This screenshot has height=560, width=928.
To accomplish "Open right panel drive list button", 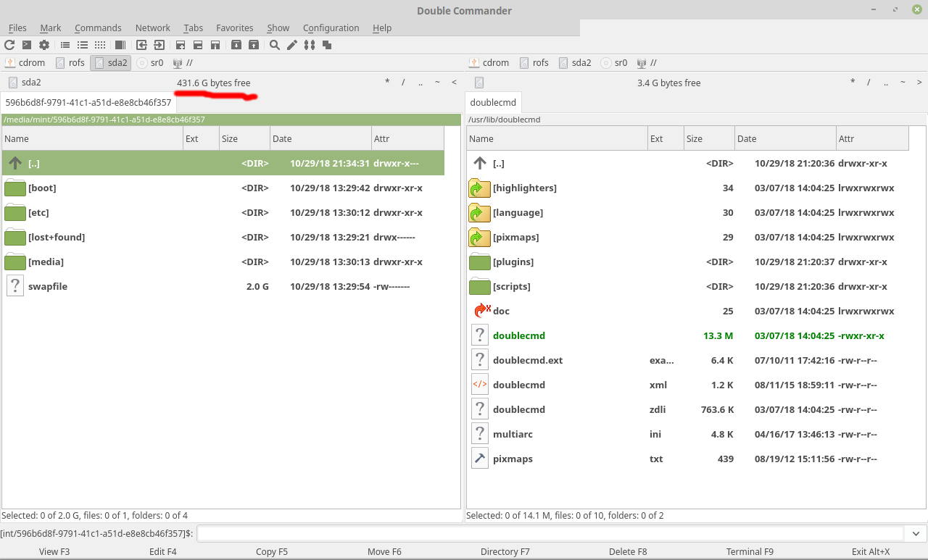I will (478, 83).
